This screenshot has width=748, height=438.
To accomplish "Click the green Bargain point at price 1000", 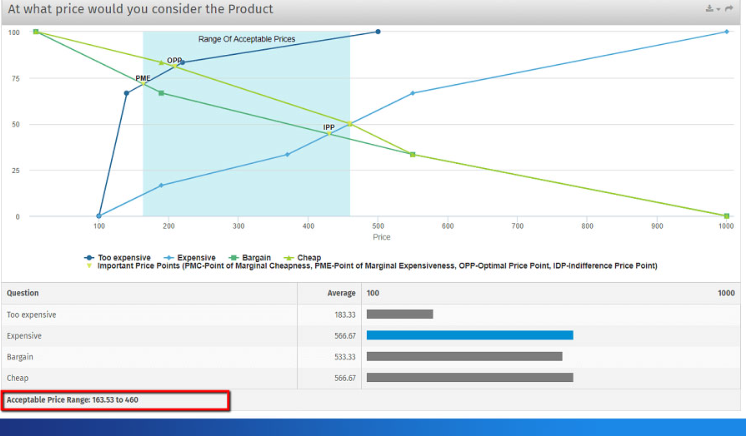I will pos(726,216).
